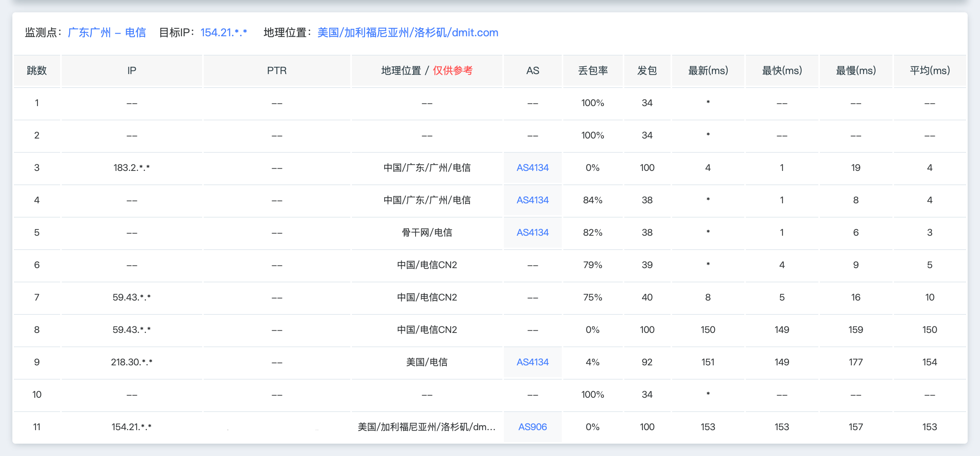Click the 美国/加利福尼亚州/洛杉矶/dmit.com location link
Screen dimensions: 980x456
[x=407, y=32]
